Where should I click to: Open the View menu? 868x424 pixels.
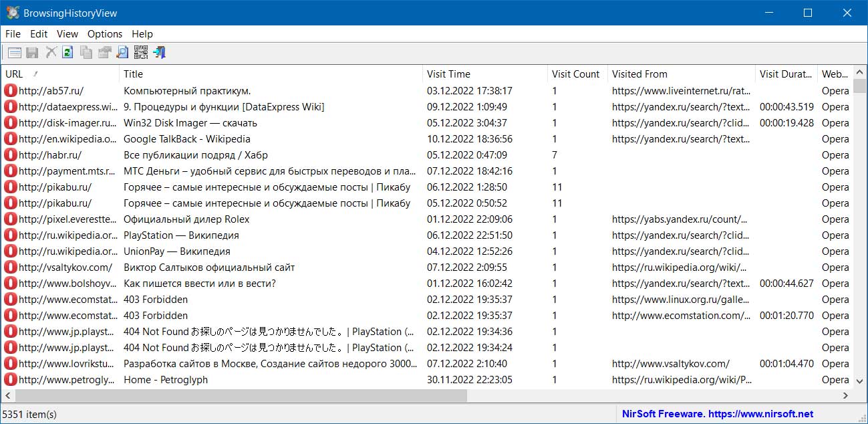(x=67, y=33)
